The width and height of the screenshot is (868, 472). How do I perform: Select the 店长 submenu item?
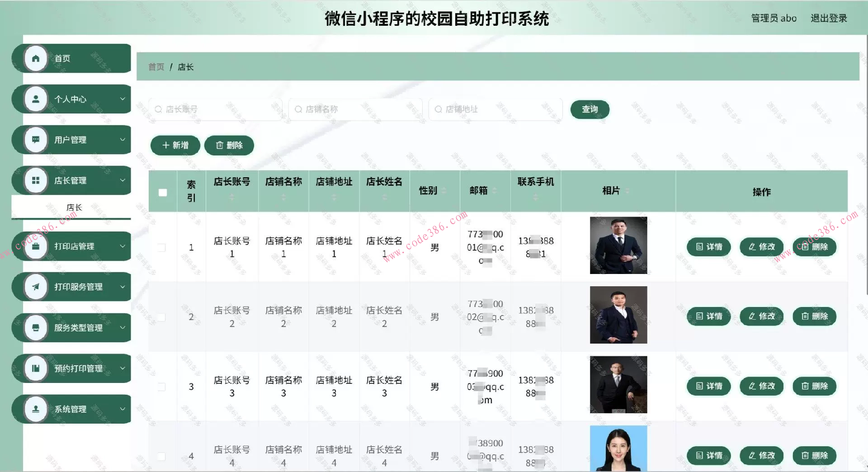pos(74,207)
